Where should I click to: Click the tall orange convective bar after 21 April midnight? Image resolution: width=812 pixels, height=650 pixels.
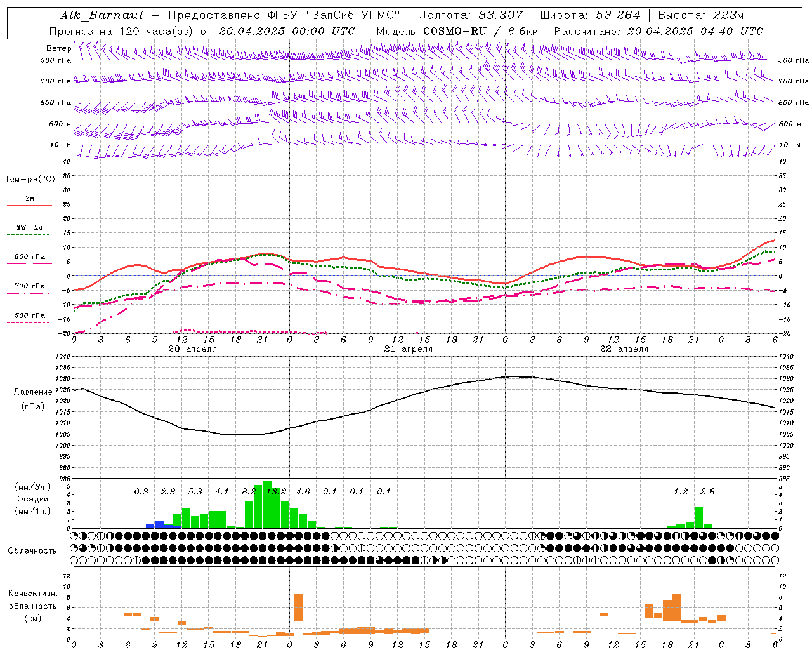click(299, 607)
